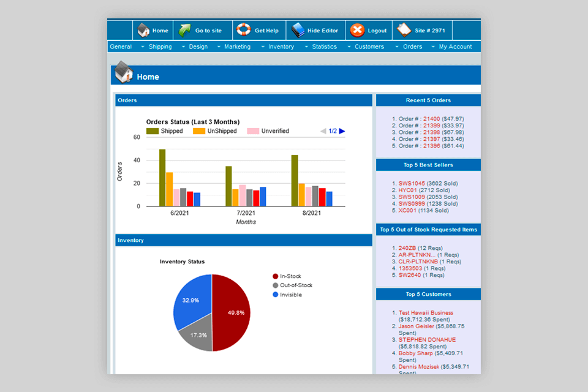Click the next page arrow on orders chart
This screenshot has height=392, width=588.
[342, 130]
